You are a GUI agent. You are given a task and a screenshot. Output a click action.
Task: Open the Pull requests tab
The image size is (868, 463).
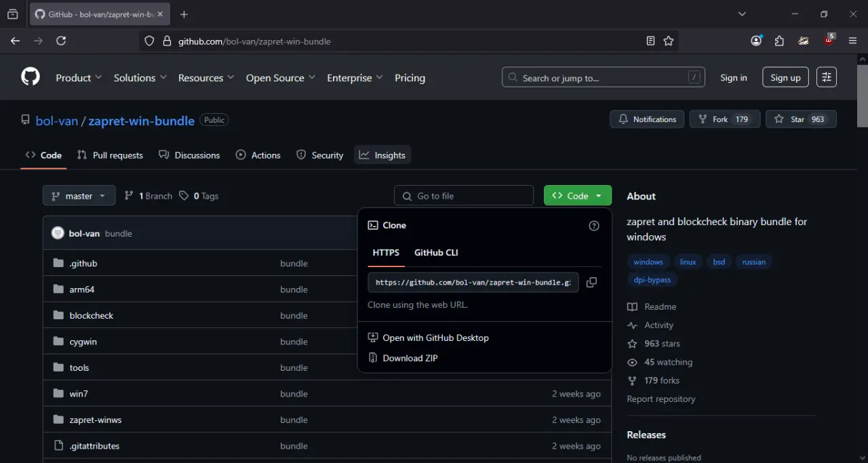click(x=110, y=155)
